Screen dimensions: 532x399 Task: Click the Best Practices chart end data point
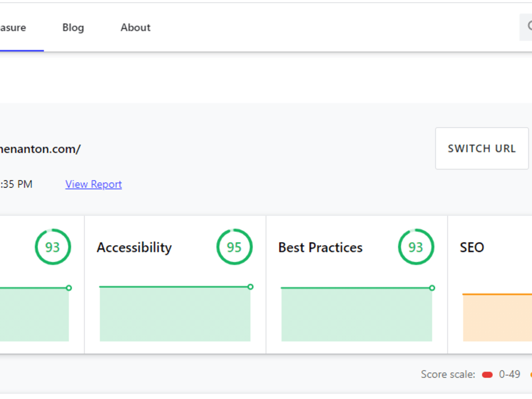click(x=432, y=288)
